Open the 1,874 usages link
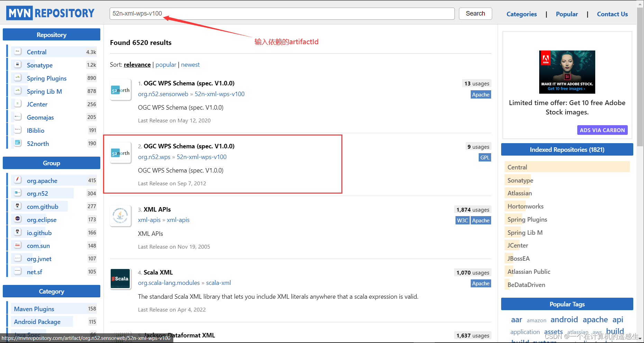 click(x=473, y=210)
